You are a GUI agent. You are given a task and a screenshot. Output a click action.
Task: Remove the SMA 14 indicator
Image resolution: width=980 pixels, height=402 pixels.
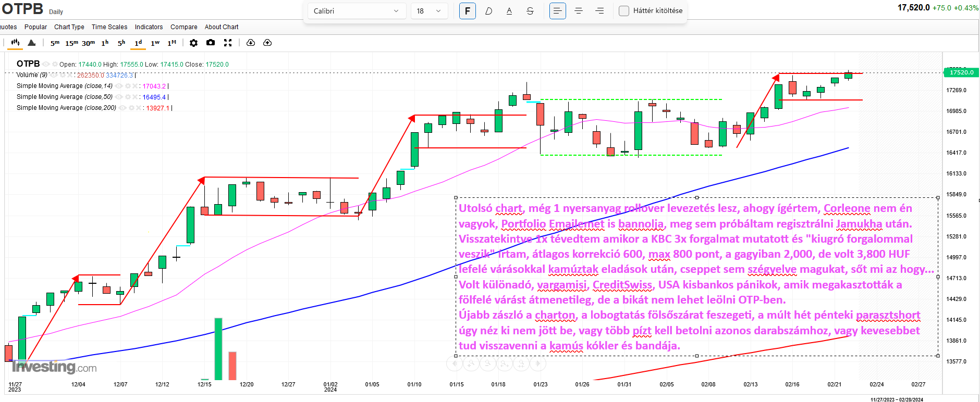135,86
